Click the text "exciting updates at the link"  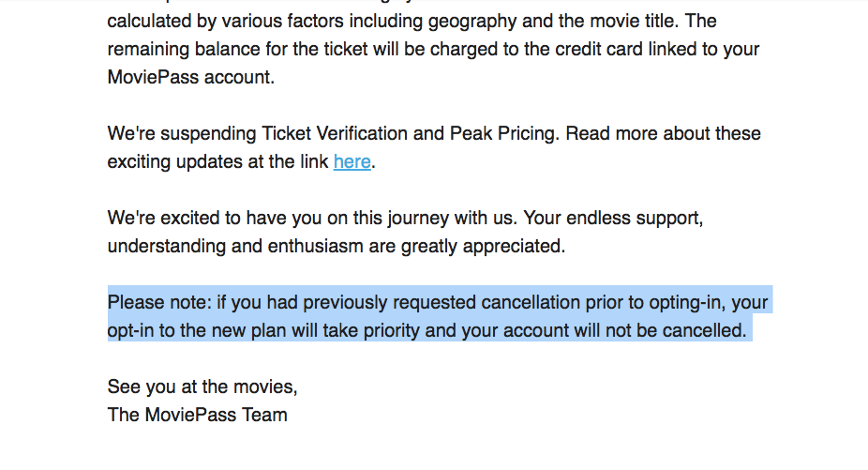[x=217, y=161]
